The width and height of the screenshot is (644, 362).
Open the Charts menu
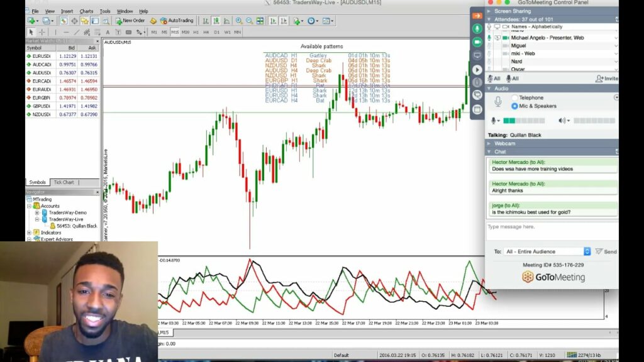coord(86,11)
